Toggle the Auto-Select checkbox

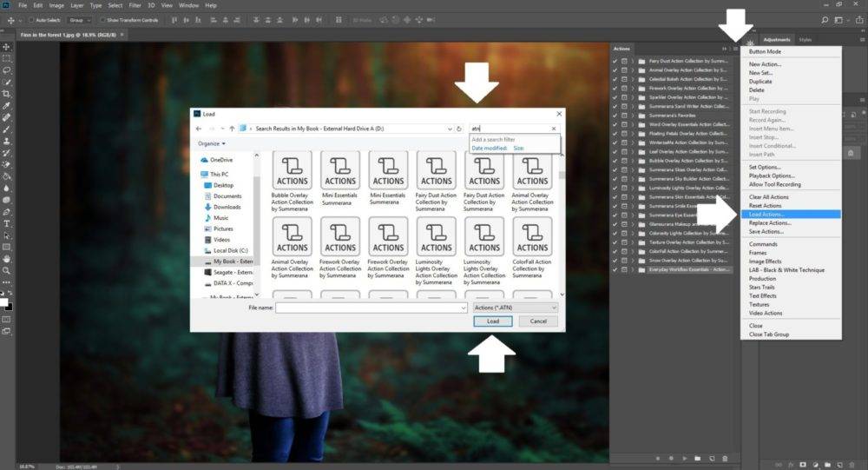click(31, 20)
